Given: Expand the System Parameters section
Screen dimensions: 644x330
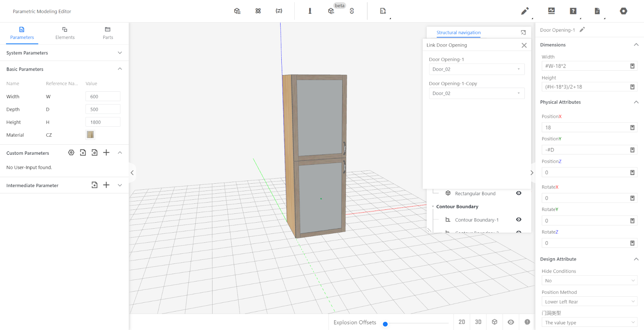Looking at the screenshot, I should (120, 53).
